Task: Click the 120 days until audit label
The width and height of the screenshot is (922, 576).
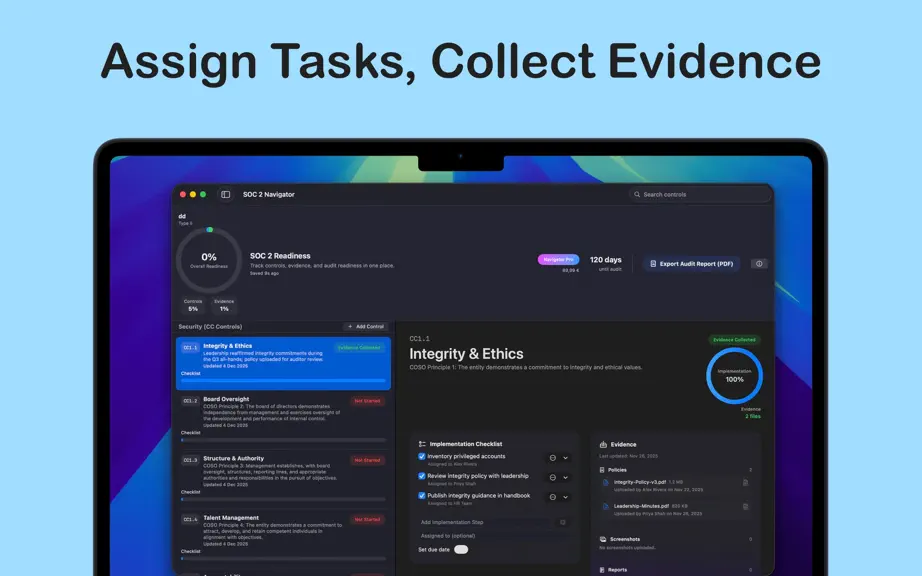Action: point(606,263)
